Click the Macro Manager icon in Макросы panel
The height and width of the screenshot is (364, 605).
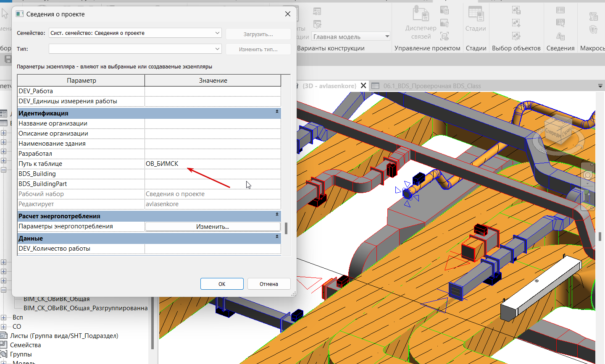point(593,16)
